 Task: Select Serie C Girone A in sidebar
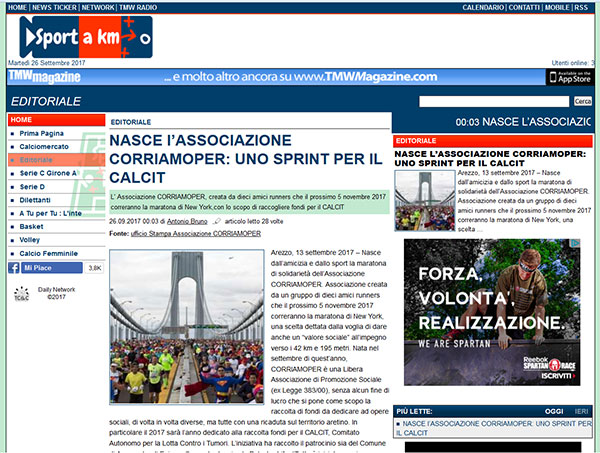(x=48, y=173)
